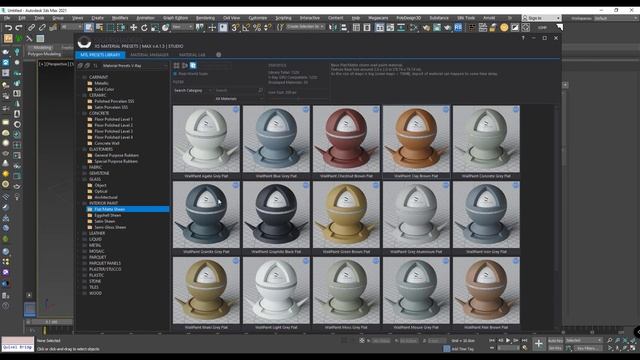640x360 pixels.
Task: Open the Mirror tool
Action: [x=333, y=28]
